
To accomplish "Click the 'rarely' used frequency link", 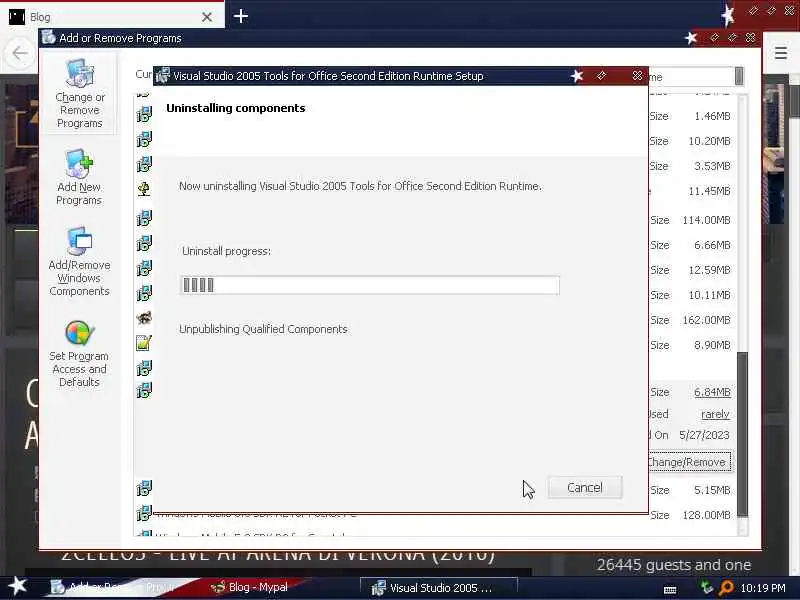I will point(715,414).
